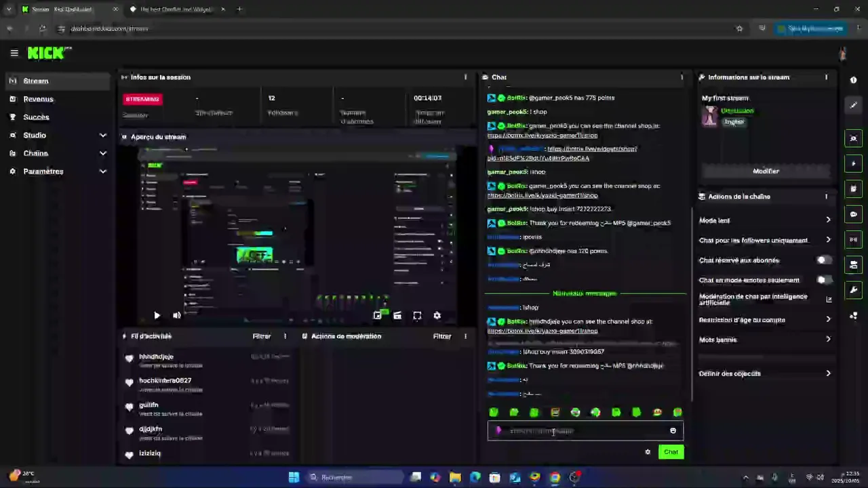Open a new browser tab

(239, 9)
